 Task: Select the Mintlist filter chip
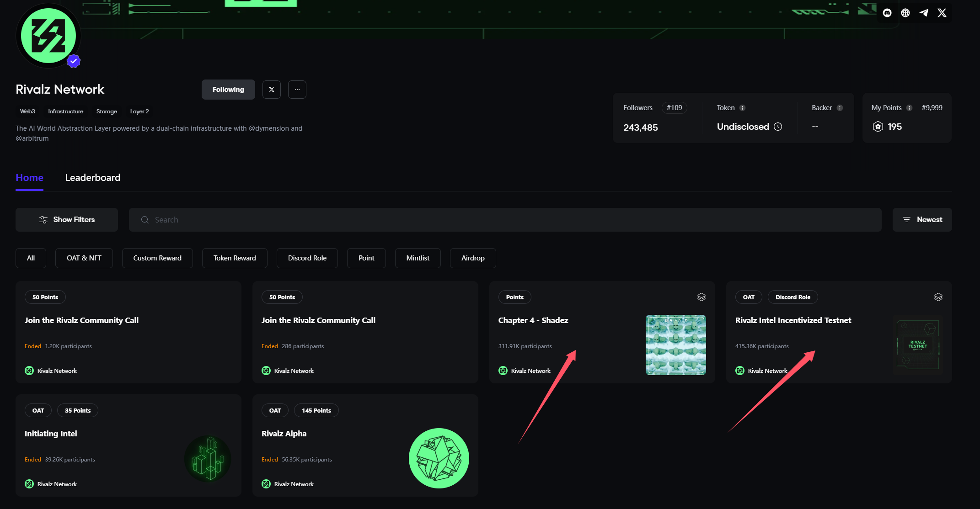point(418,258)
